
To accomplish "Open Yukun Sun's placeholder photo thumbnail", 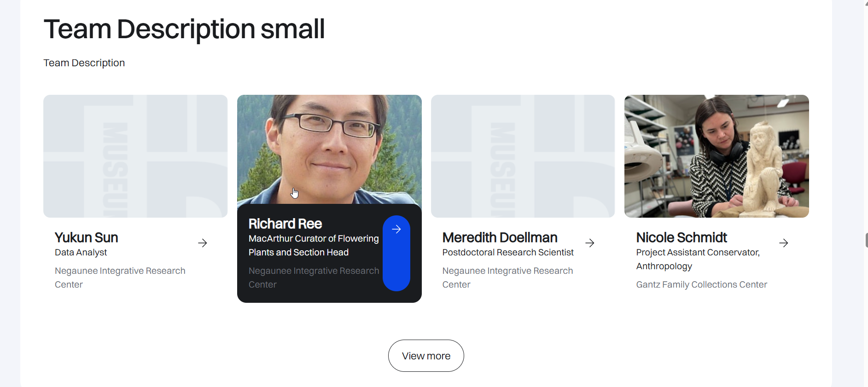I will [135, 156].
